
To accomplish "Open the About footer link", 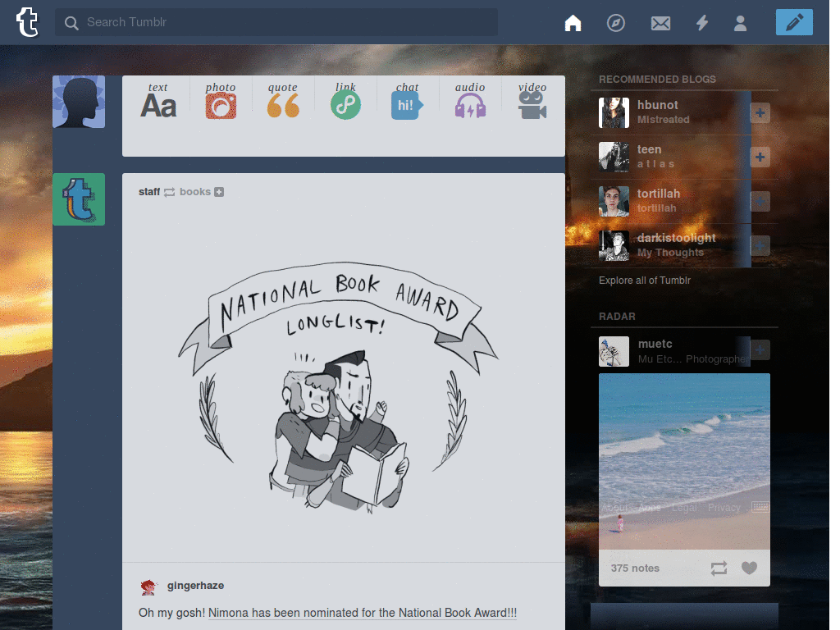I will coord(614,507).
